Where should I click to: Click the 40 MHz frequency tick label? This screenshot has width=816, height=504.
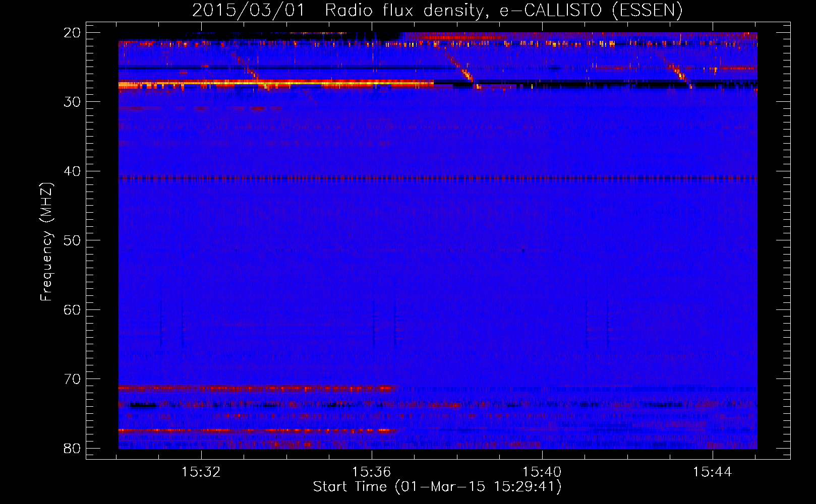(x=72, y=171)
